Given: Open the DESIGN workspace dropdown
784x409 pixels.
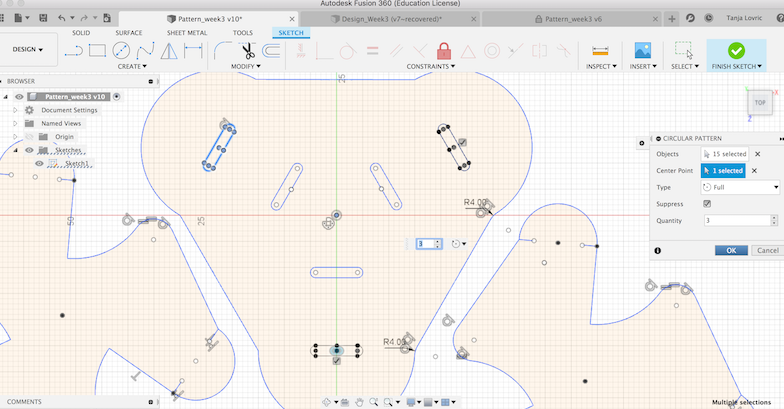Looking at the screenshot, I should (28, 50).
